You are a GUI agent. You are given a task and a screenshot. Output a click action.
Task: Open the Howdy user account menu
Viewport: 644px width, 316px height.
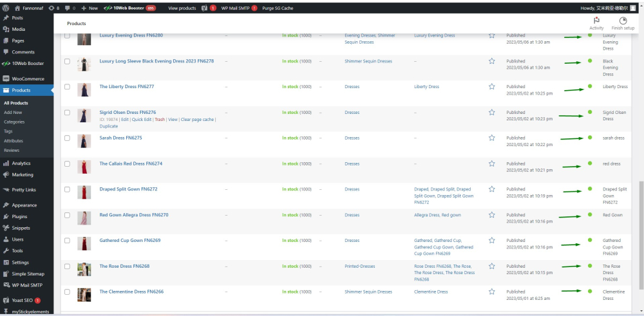600,8
